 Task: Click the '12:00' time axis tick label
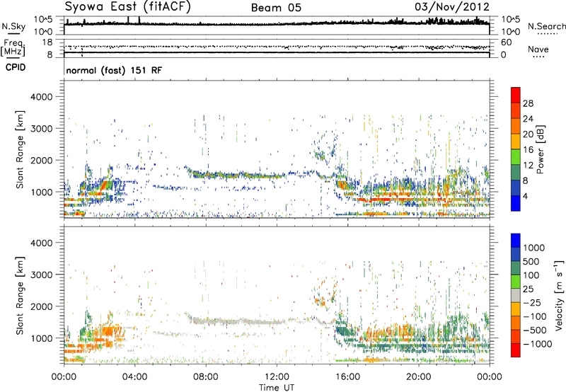pyautogui.click(x=277, y=377)
